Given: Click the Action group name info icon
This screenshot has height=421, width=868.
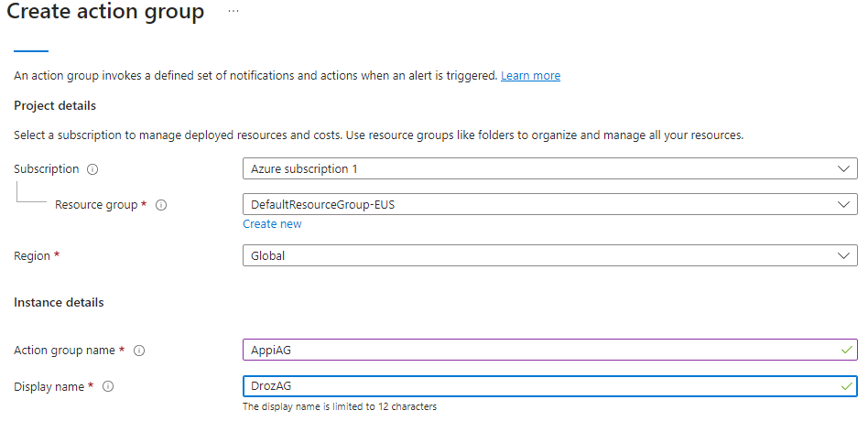Looking at the screenshot, I should click(140, 351).
